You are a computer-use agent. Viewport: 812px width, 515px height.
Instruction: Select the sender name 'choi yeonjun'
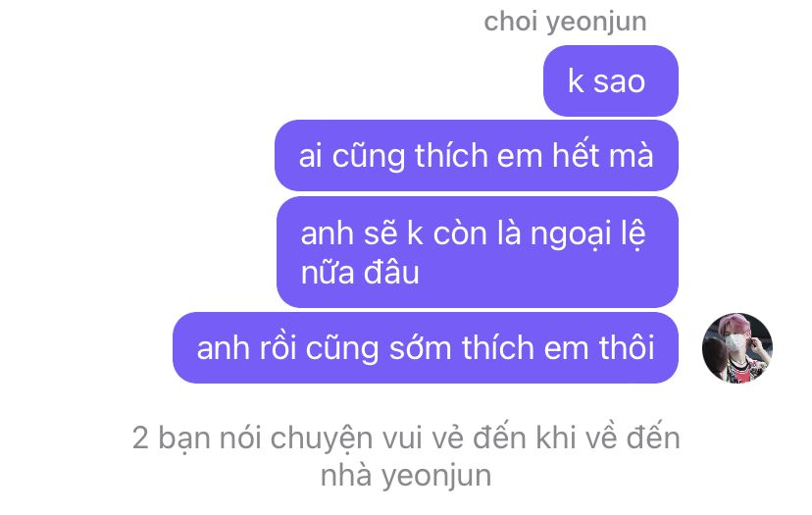pos(565,23)
